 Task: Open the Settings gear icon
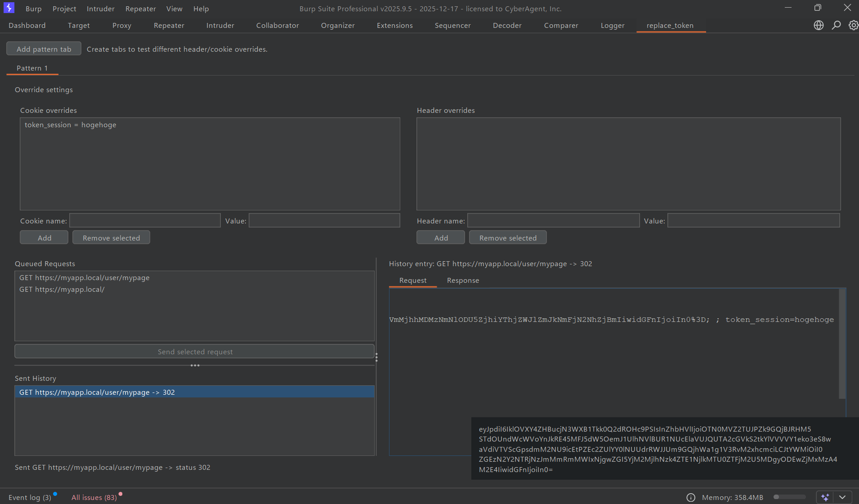[x=853, y=25]
